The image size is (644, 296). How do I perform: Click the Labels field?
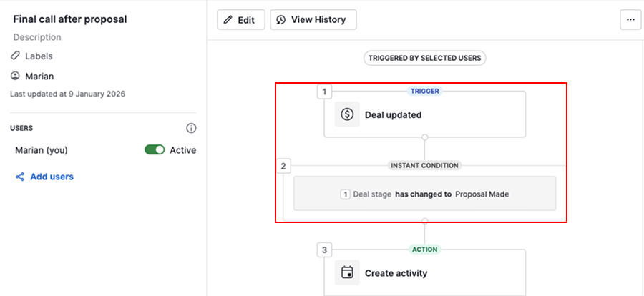[39, 56]
